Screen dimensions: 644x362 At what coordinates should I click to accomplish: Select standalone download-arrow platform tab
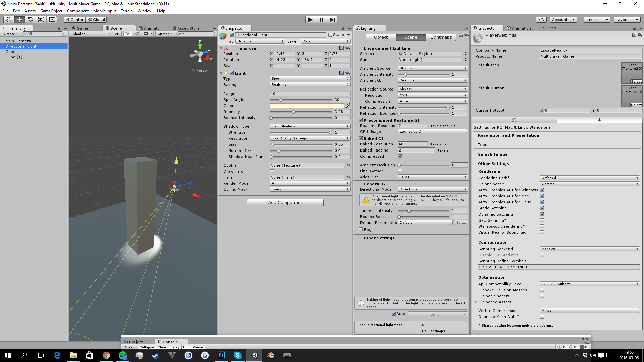click(599, 120)
